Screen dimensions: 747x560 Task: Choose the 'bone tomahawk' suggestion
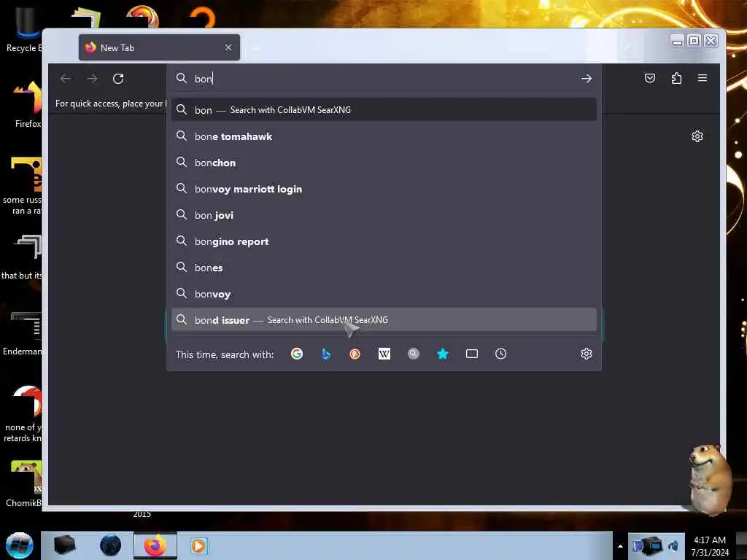point(384,136)
